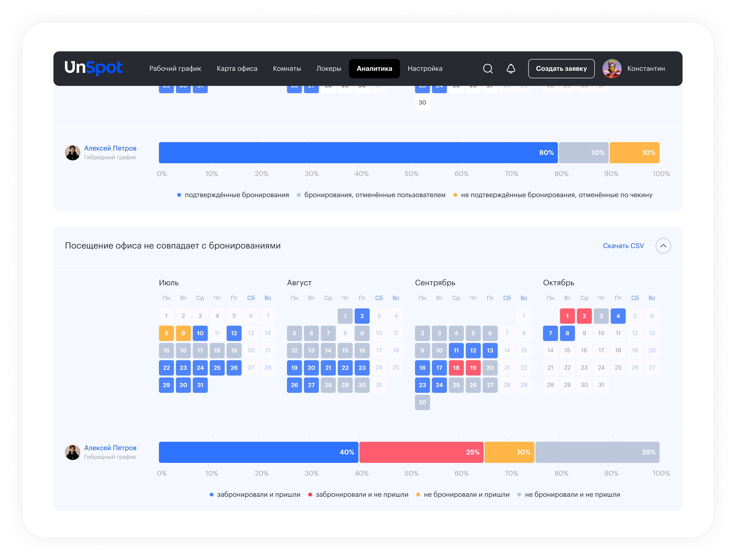Open Настройка in navigation bar
Screen dimensions: 736x560
425,69
